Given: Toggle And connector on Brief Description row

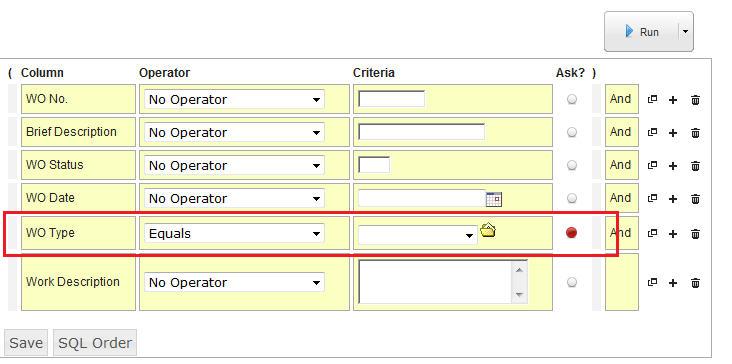Looking at the screenshot, I should pyautogui.click(x=621, y=132).
